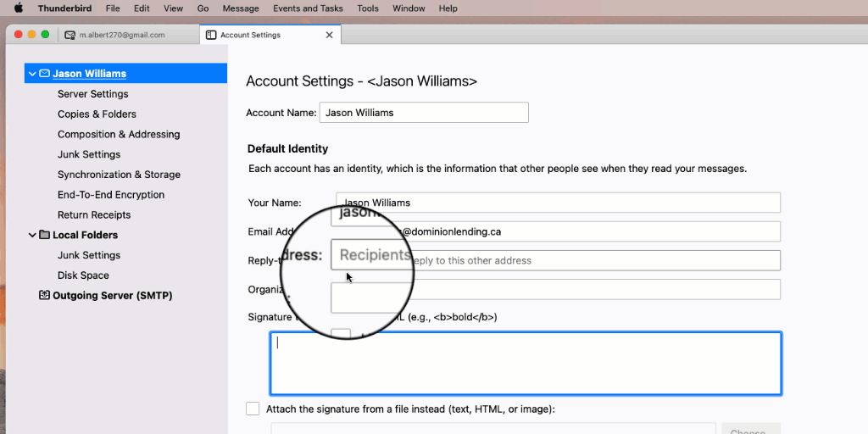Click the Your Name field
Screen dimensions: 868x434
coord(558,203)
